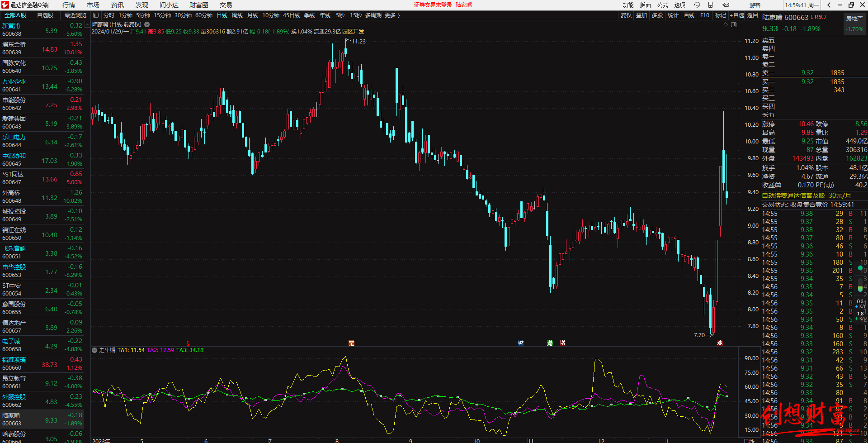Expand 更多 period options
Viewport: 868px width, 443px height.
tap(392, 15)
